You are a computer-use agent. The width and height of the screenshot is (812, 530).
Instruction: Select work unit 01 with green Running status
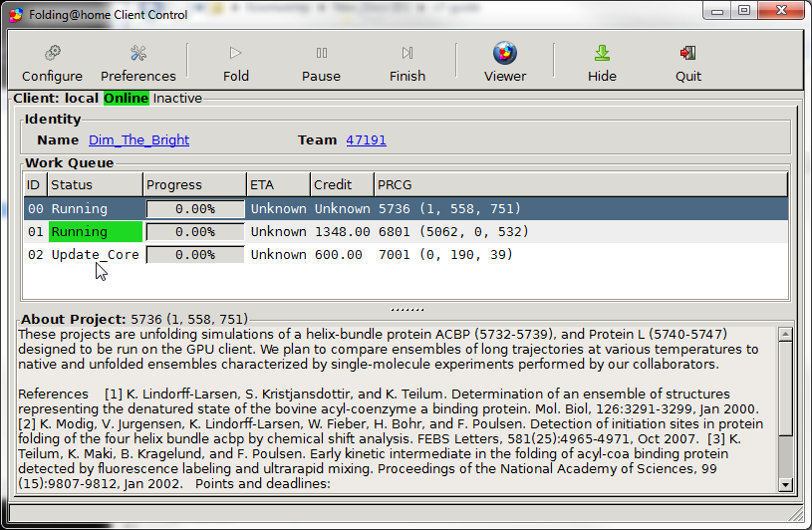pos(95,232)
